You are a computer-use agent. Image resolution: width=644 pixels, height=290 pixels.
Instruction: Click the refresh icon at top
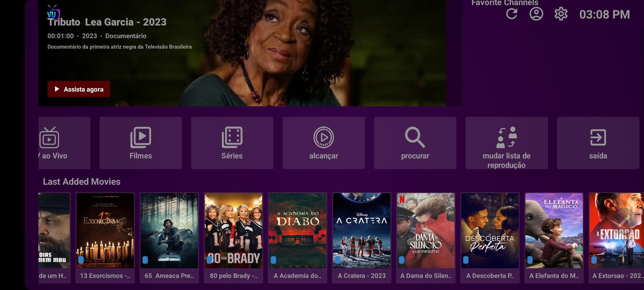click(512, 14)
